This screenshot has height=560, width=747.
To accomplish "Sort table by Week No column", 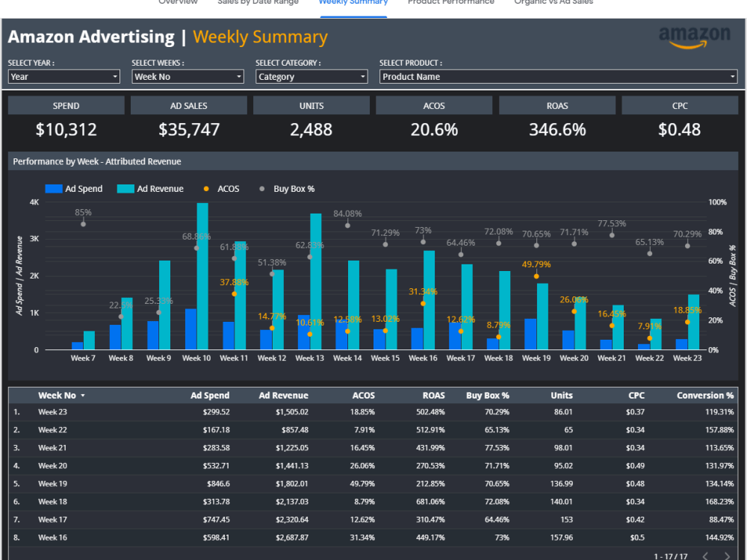I will (x=57, y=395).
